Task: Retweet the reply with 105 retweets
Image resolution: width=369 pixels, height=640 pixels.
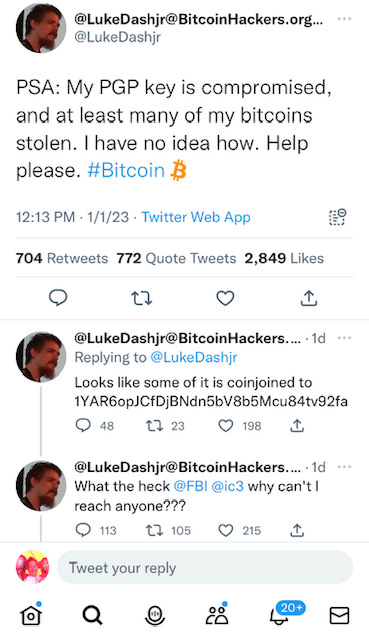Action: [x=155, y=531]
